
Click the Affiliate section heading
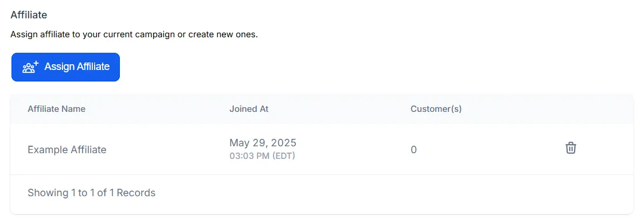(29, 15)
